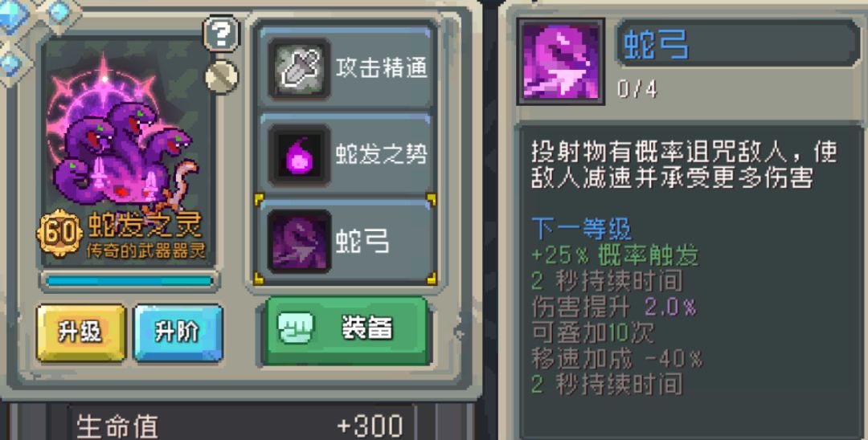Tap the level 60 gear badge
Image resolution: width=868 pixels, height=440 pixels.
pos(59,232)
